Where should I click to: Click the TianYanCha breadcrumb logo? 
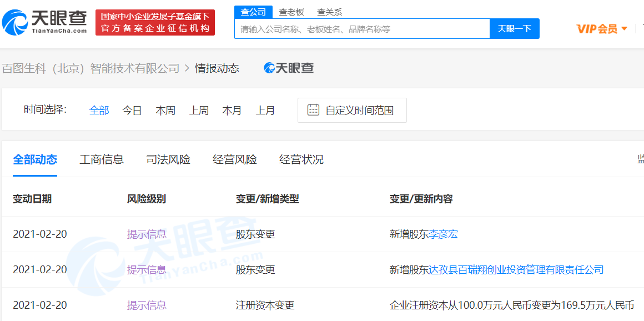coord(289,68)
